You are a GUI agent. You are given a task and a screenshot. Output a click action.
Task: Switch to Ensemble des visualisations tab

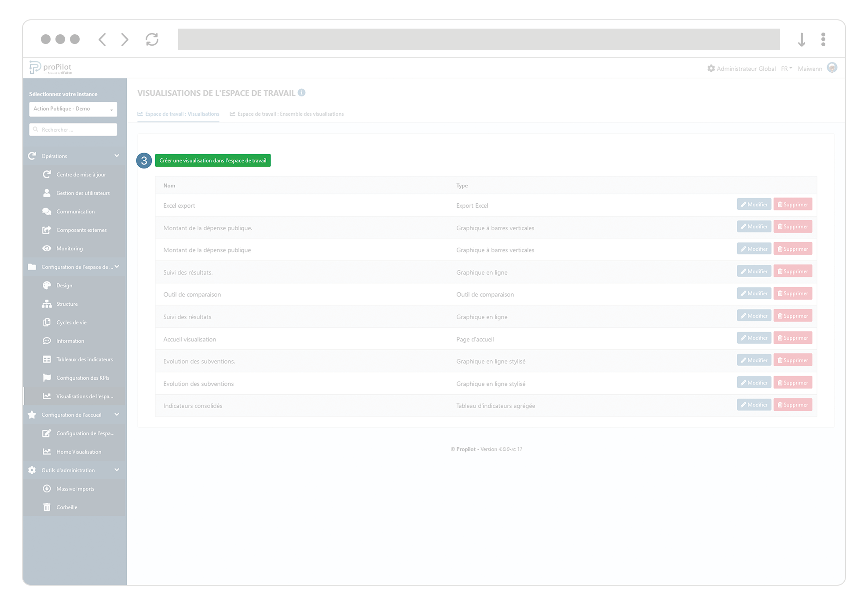tap(287, 114)
